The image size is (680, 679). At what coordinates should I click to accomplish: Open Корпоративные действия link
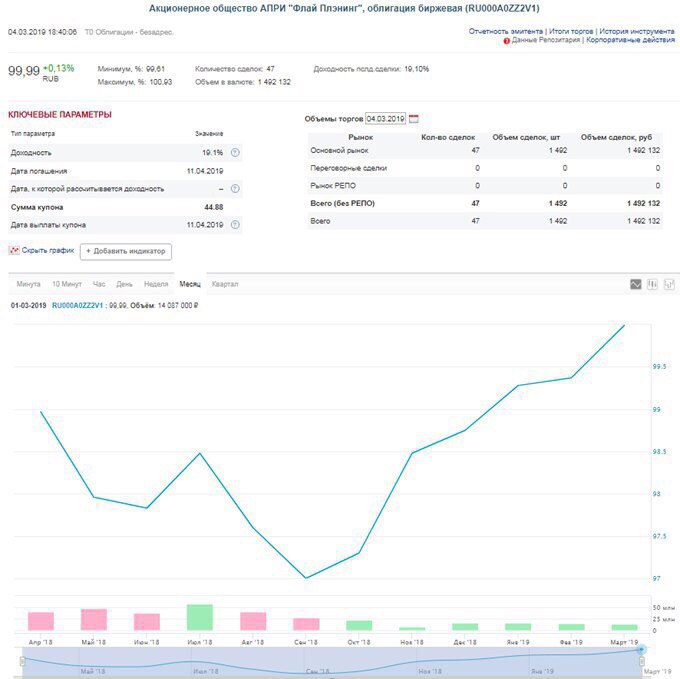pos(631,40)
